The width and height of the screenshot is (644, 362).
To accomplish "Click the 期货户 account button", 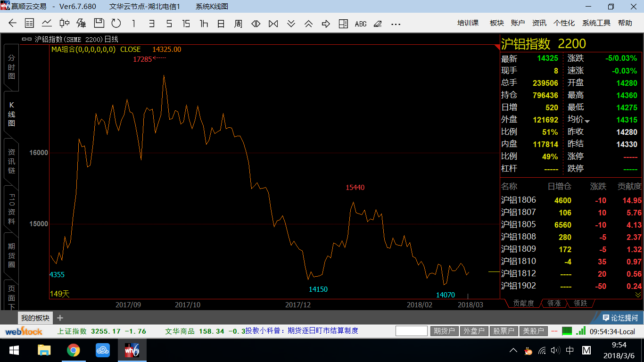I will click(444, 331).
